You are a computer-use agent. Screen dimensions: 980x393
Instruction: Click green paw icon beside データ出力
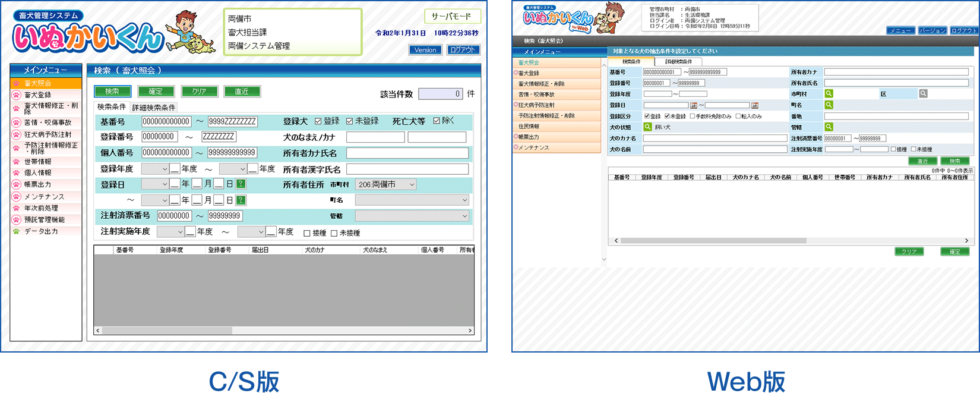pyautogui.click(x=17, y=231)
